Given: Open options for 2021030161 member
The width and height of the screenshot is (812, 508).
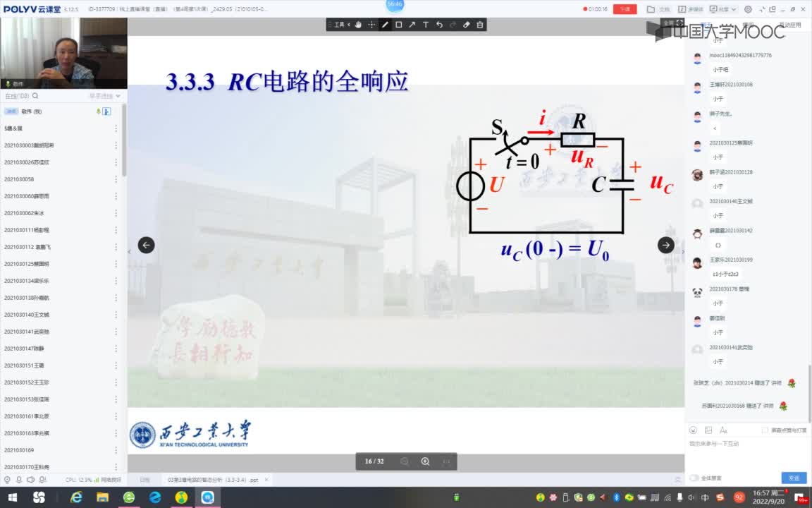Looking at the screenshot, I should click(116, 416).
